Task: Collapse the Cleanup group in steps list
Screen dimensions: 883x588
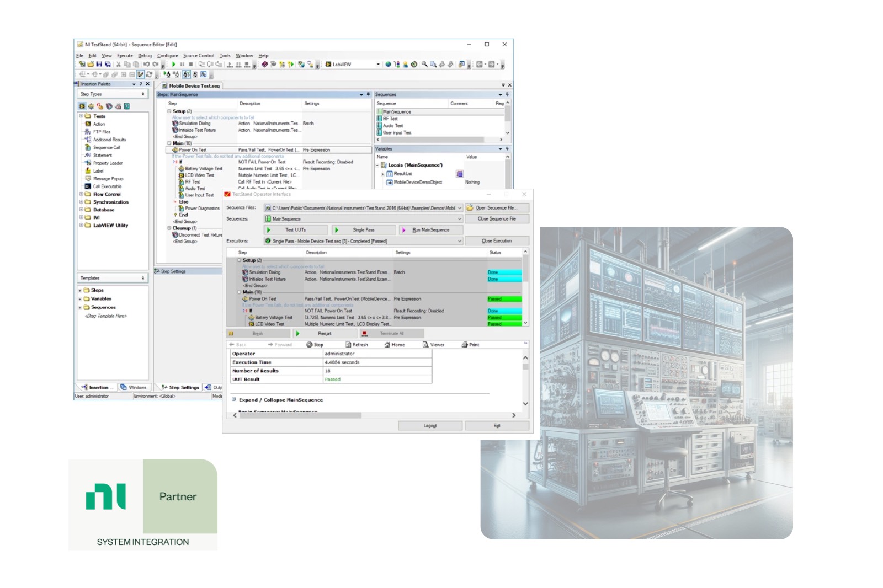Action: click(x=169, y=228)
